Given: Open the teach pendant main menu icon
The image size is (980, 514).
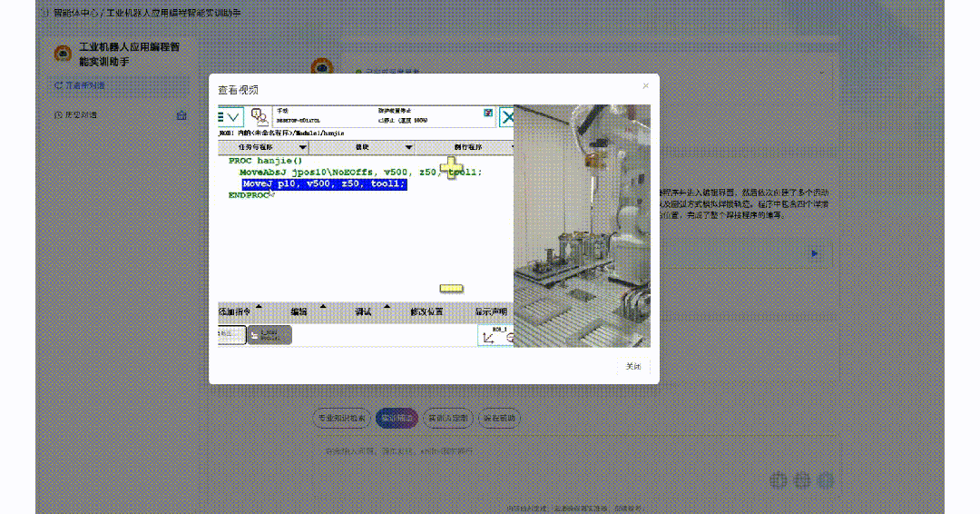Looking at the screenshot, I should pyautogui.click(x=230, y=117).
